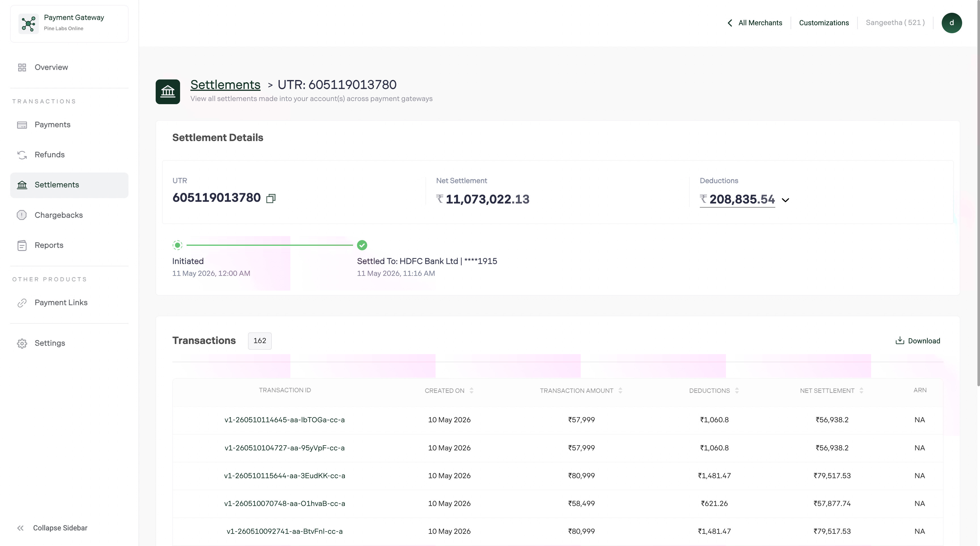The height and width of the screenshot is (546, 980).
Task: Sort the table by Net Settlement
Action: [x=861, y=391]
